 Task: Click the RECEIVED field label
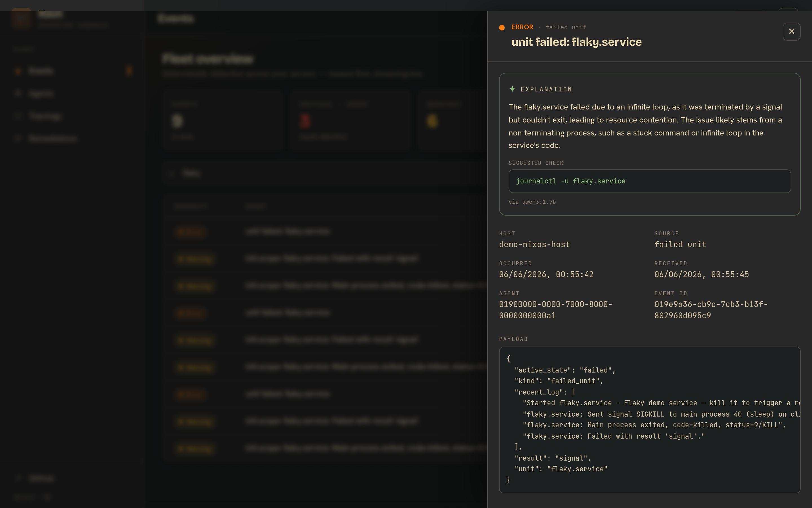[x=670, y=263]
